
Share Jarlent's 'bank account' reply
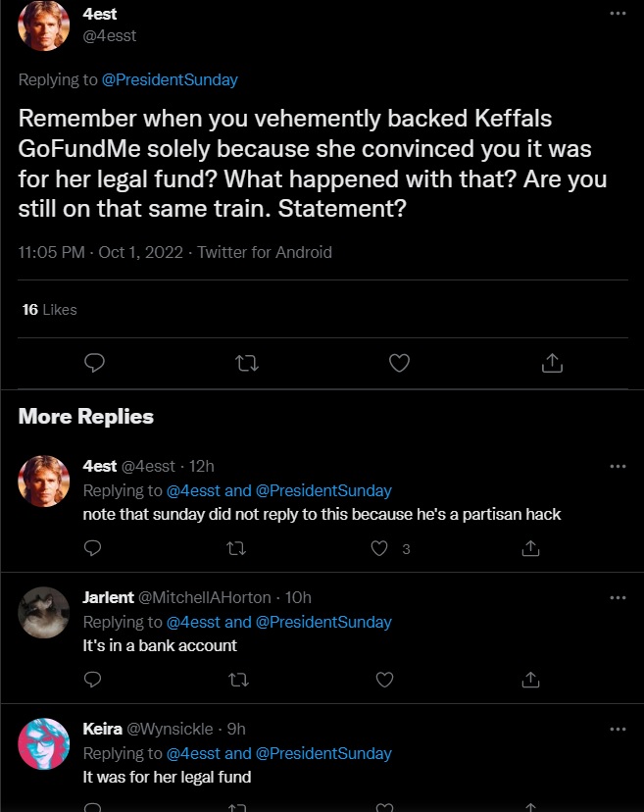[x=530, y=679]
